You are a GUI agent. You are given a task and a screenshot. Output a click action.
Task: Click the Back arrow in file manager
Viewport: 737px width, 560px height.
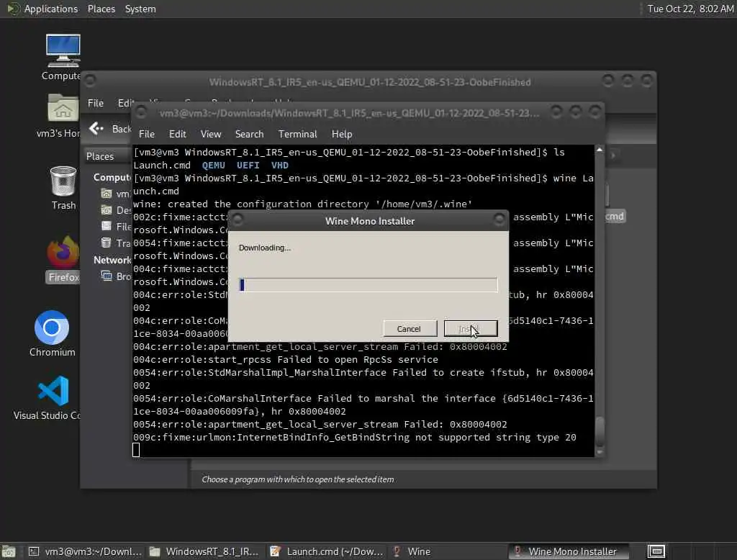(x=96, y=128)
